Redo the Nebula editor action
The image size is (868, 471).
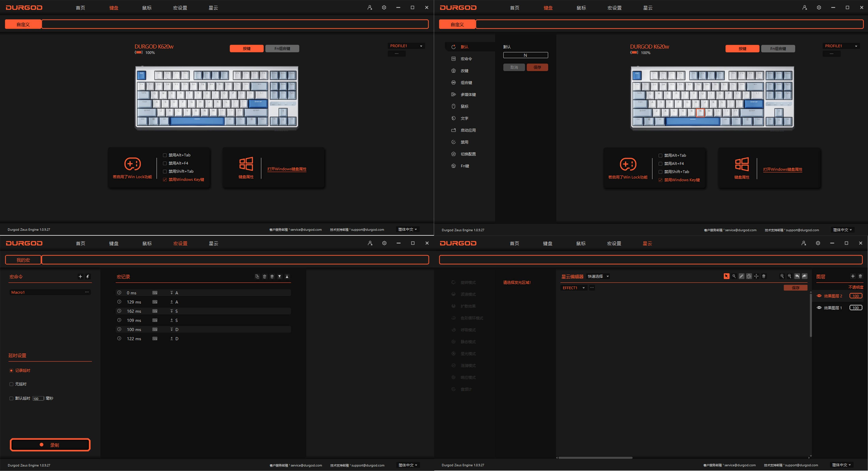point(804,276)
